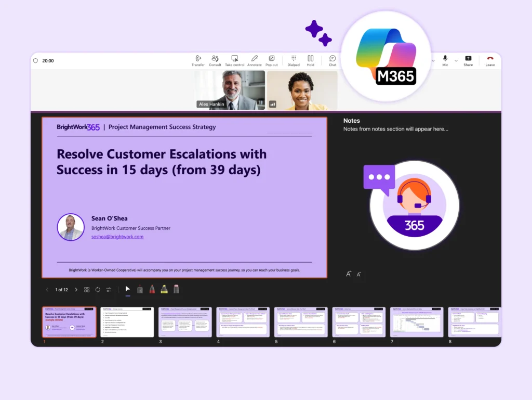Advance to the next slide arrow
This screenshot has width=532, height=400.
tap(76, 290)
